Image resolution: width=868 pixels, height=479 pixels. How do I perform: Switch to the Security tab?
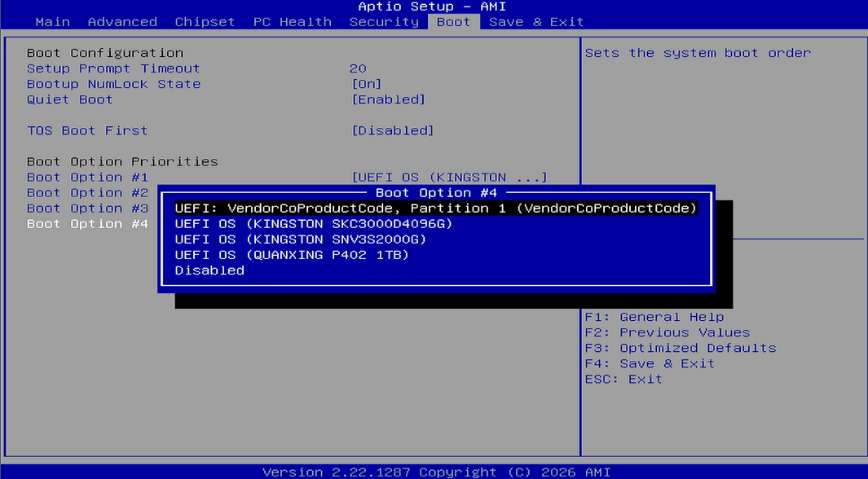click(384, 22)
